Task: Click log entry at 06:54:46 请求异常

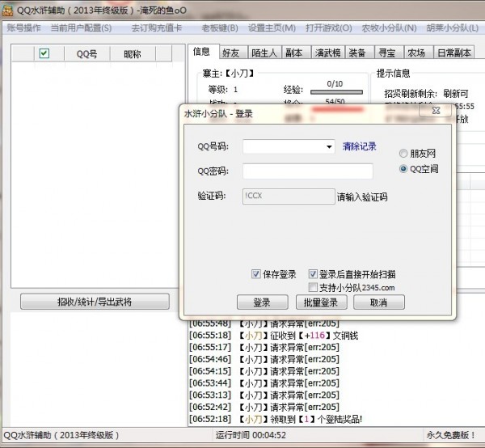Action: pyautogui.click(x=264, y=359)
